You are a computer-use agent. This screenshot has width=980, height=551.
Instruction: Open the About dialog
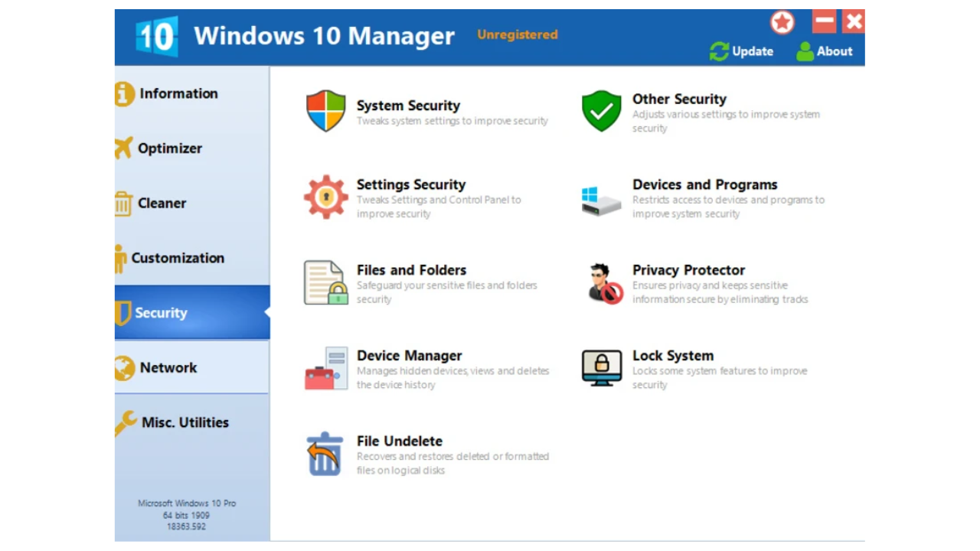(x=824, y=51)
